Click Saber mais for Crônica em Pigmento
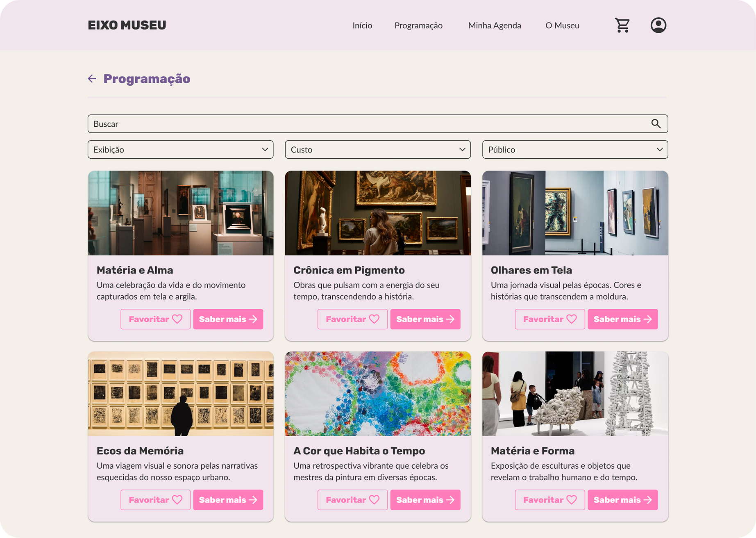The width and height of the screenshot is (756, 538). (425, 319)
